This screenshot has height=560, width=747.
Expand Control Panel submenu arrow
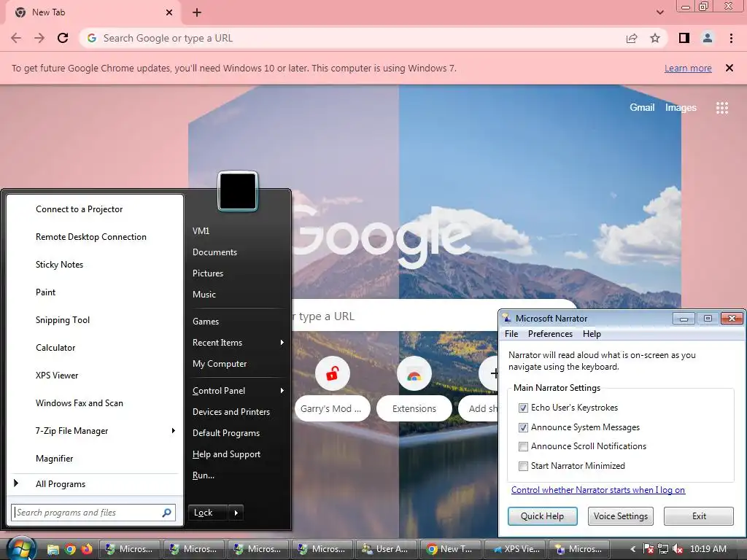(282, 391)
